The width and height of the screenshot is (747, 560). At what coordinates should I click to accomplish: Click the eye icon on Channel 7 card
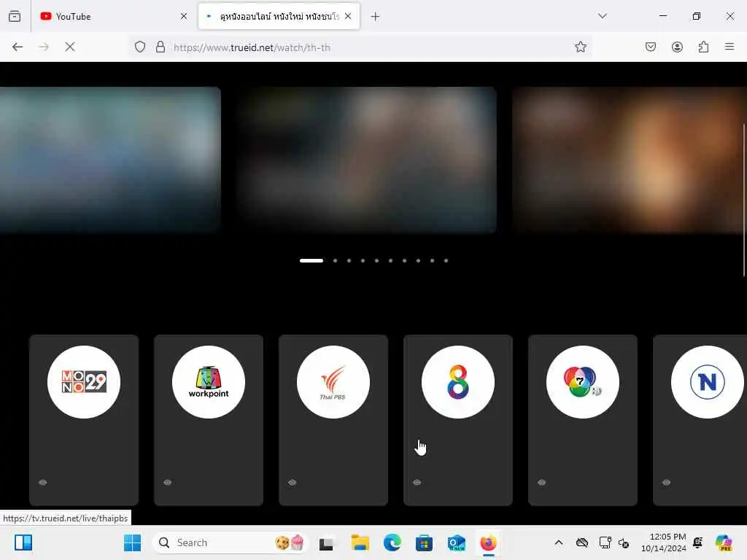(x=542, y=483)
